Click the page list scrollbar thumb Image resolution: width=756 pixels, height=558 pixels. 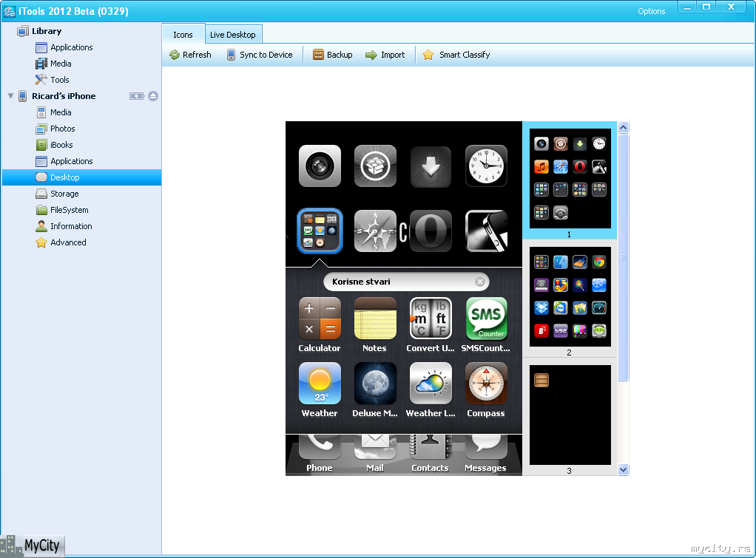624,257
